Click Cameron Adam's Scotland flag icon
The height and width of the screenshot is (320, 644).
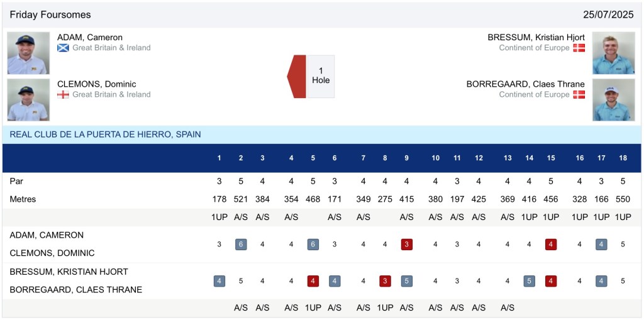(x=63, y=48)
